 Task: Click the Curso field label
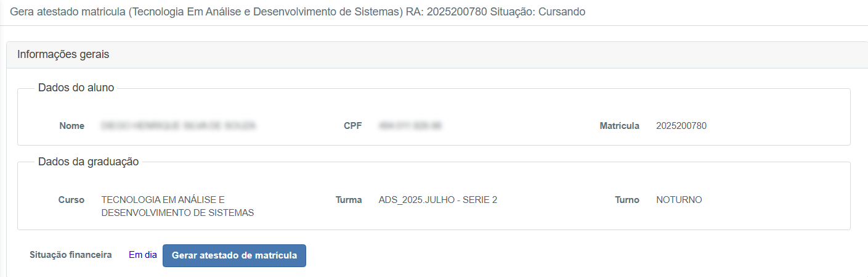click(x=71, y=200)
